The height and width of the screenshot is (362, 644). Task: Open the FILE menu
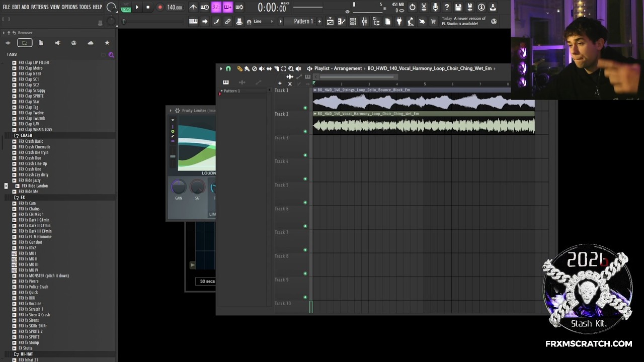click(7, 7)
